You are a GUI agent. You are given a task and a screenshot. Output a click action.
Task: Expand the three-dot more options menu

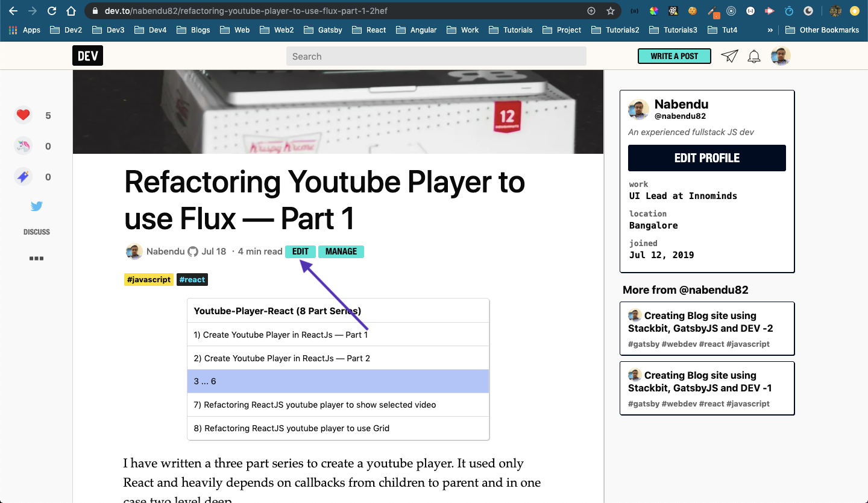[x=37, y=258]
